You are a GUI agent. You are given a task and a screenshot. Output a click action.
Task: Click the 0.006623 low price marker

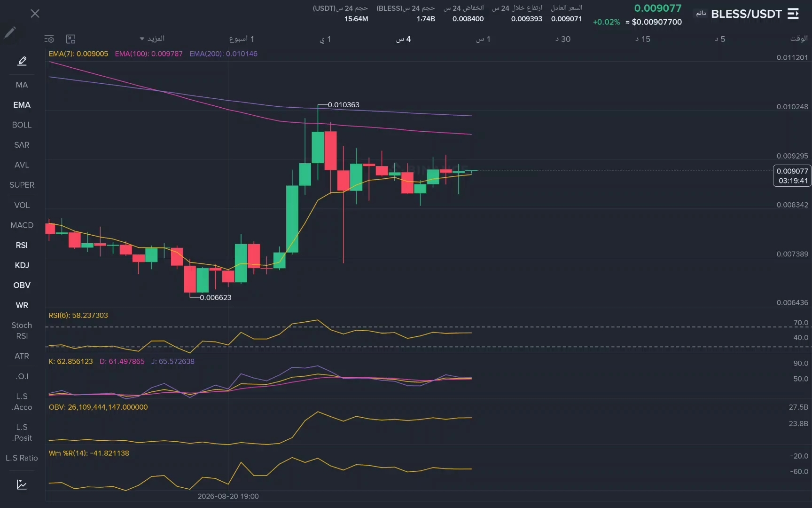tap(215, 297)
